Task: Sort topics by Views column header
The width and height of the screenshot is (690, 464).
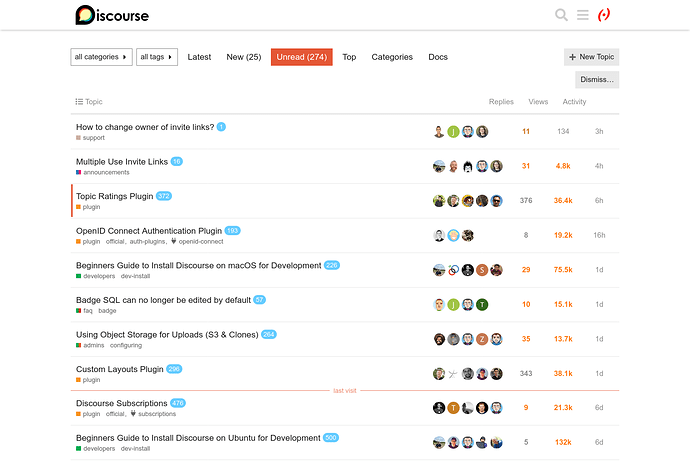Action: (538, 102)
